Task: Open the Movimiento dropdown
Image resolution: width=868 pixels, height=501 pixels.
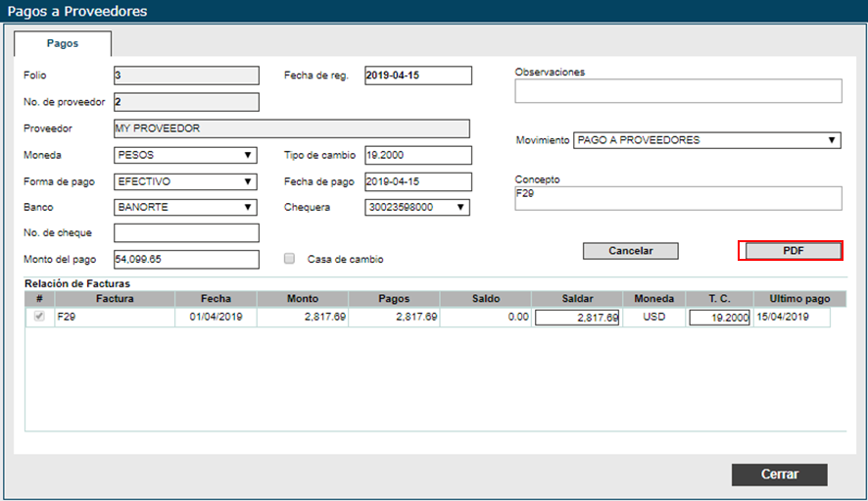Action: 706,140
